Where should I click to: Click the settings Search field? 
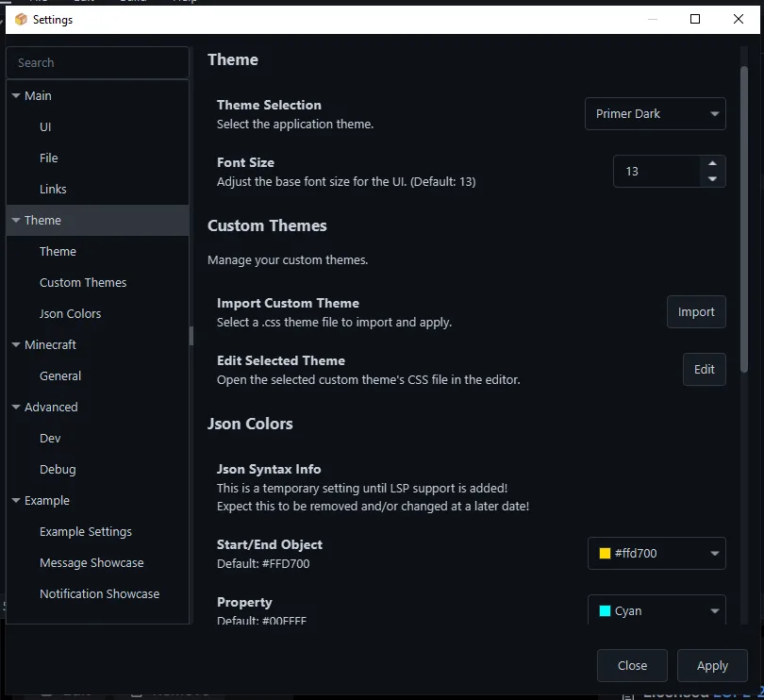tap(97, 63)
